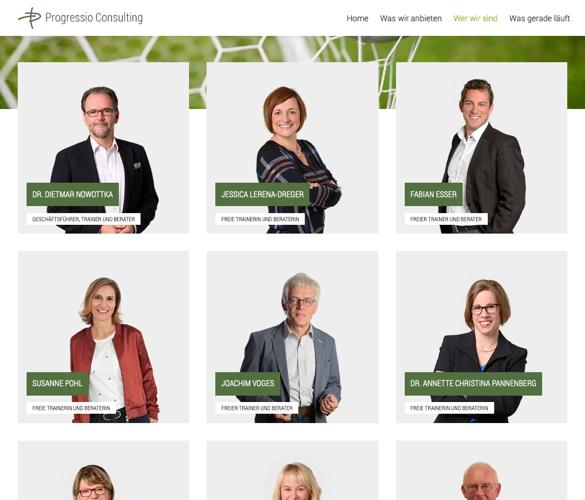Click the Progressio Consulting logo icon
The width and height of the screenshot is (585, 500).
point(29,18)
